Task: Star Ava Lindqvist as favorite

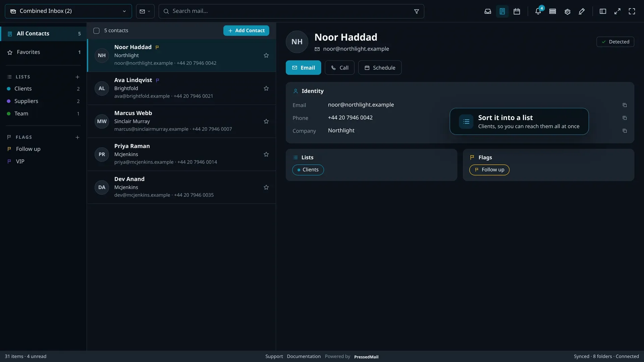Action: coord(266,88)
